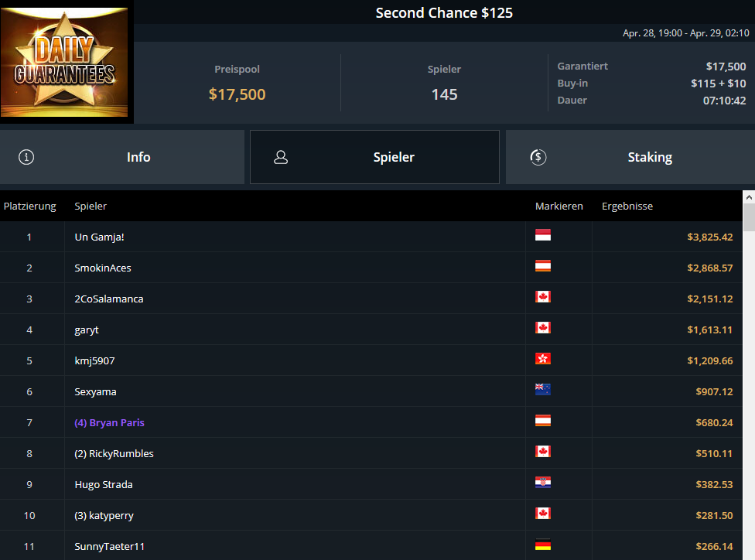Click the Dauer 07:10:42 value
The image size is (755, 560).
724,101
